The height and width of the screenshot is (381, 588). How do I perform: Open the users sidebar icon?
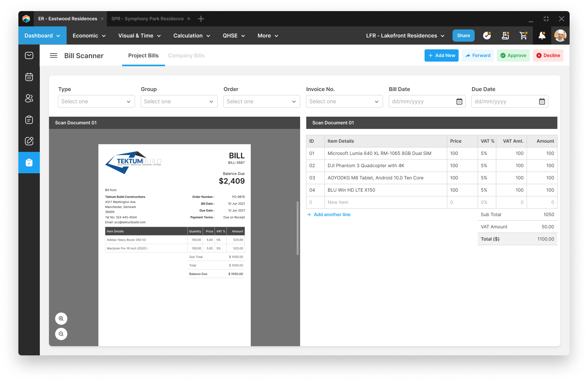click(x=29, y=98)
